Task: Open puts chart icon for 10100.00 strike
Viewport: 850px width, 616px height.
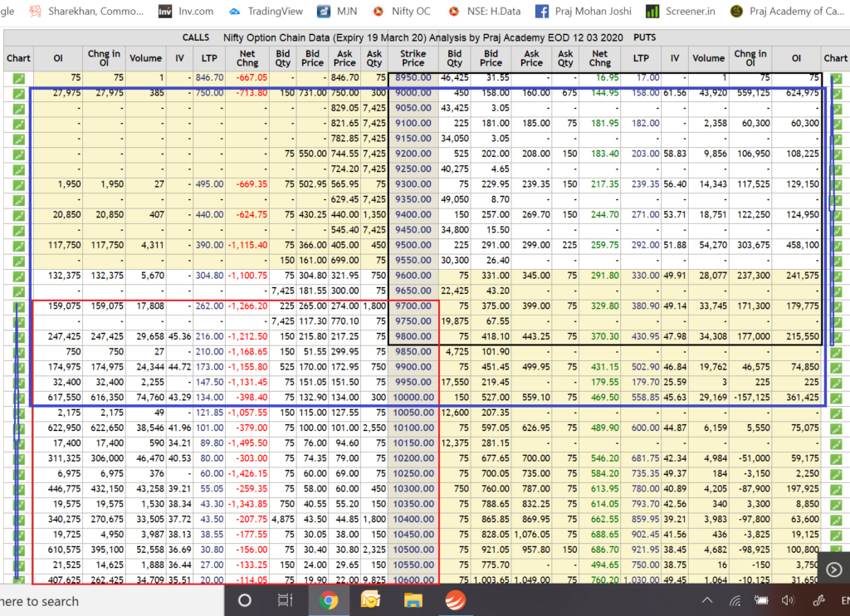Action: pos(836,428)
